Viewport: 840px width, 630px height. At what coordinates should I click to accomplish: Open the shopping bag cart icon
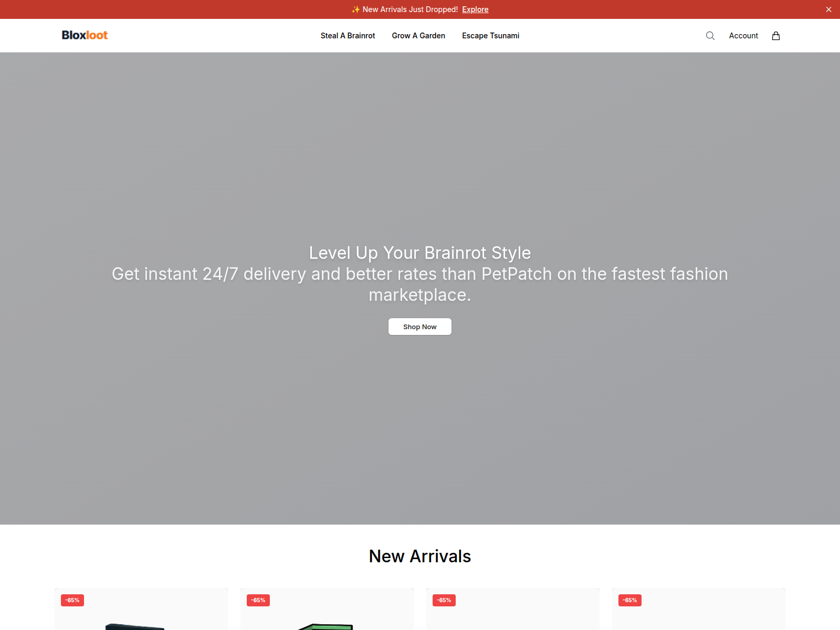[776, 36]
